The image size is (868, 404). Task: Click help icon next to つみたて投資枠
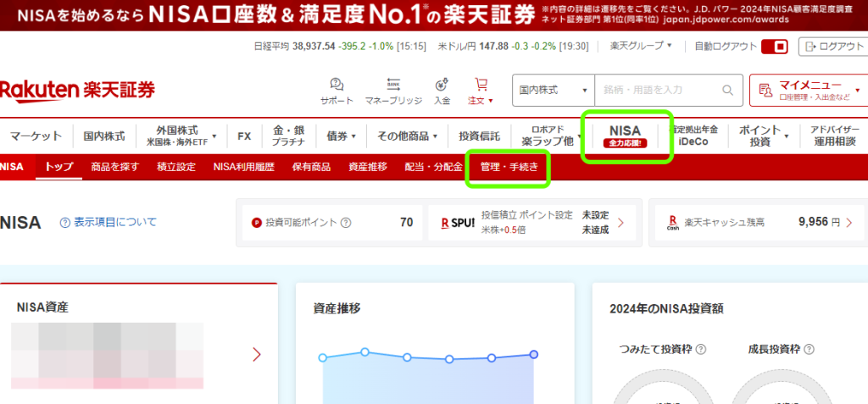coord(701,349)
